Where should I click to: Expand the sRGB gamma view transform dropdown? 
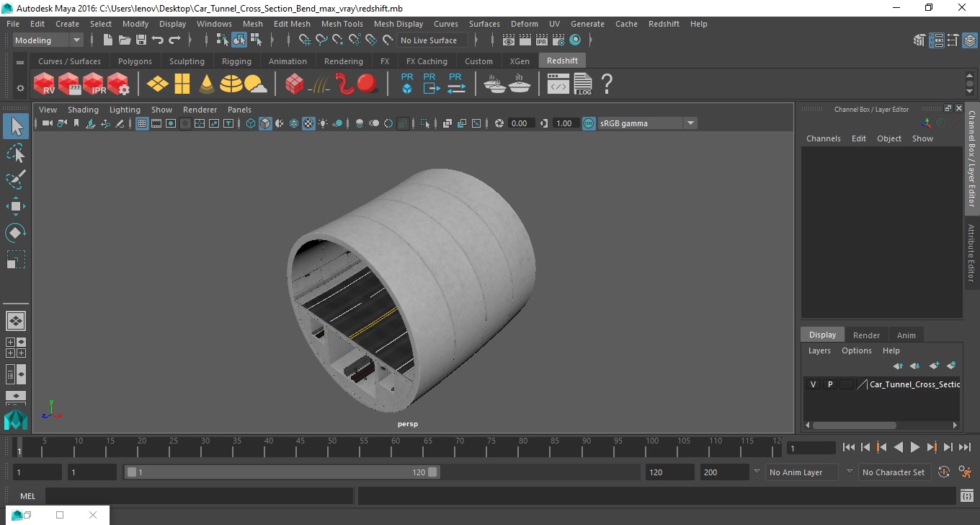[x=690, y=123]
